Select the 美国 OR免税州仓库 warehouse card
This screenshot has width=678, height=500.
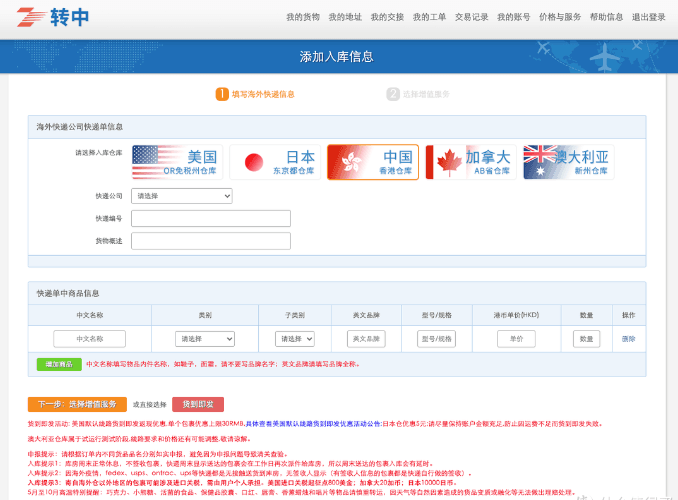tap(177, 162)
